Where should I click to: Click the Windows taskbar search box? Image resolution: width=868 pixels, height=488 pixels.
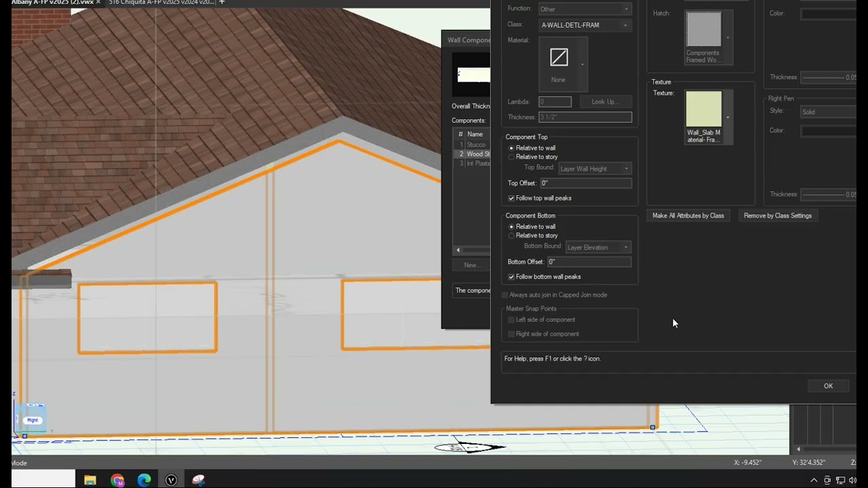click(43, 479)
